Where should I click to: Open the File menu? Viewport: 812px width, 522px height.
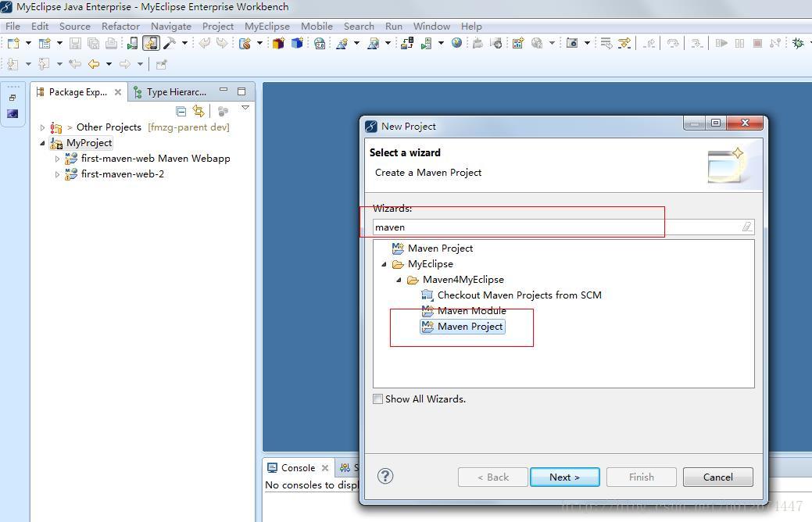[13, 26]
